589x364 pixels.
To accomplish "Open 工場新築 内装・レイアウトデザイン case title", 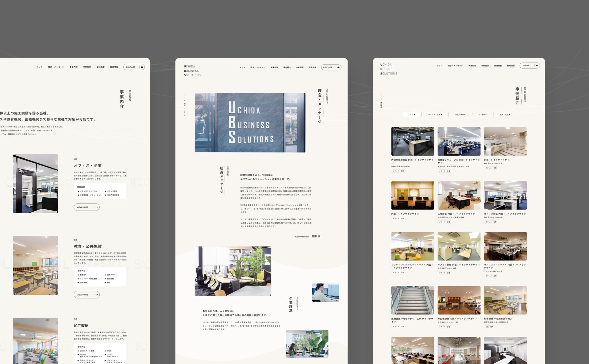I will point(456,214).
